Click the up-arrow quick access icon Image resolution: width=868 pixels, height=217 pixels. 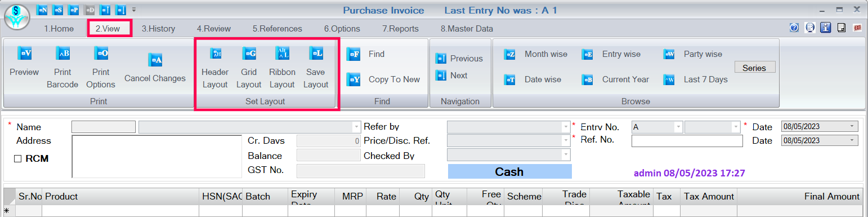pyautogui.click(x=106, y=10)
